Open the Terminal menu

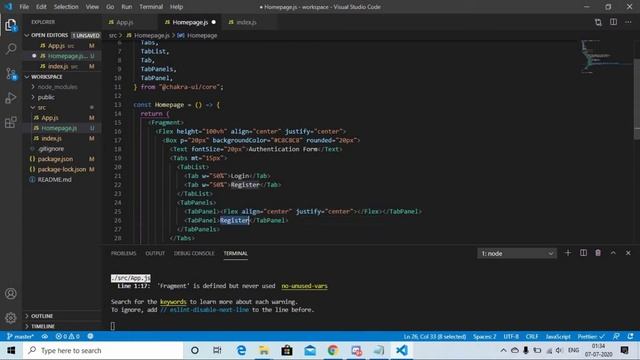(x=151, y=7)
